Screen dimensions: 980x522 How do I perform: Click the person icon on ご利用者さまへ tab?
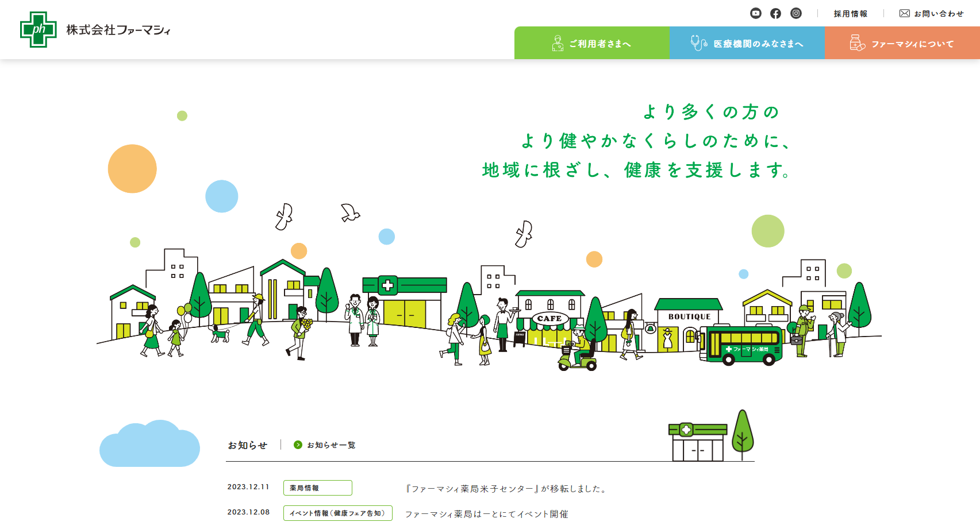[x=557, y=44]
